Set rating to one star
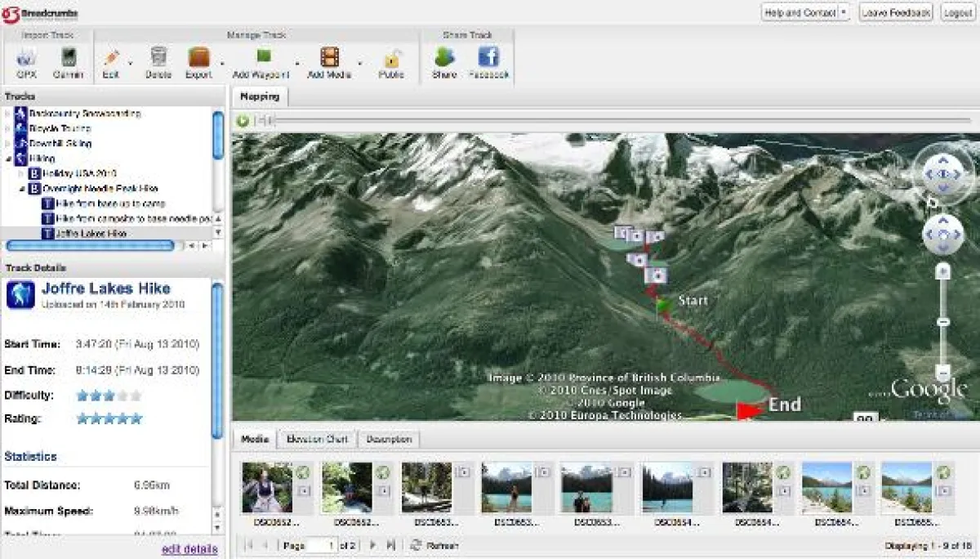The image size is (980, 559). pyautogui.click(x=82, y=419)
